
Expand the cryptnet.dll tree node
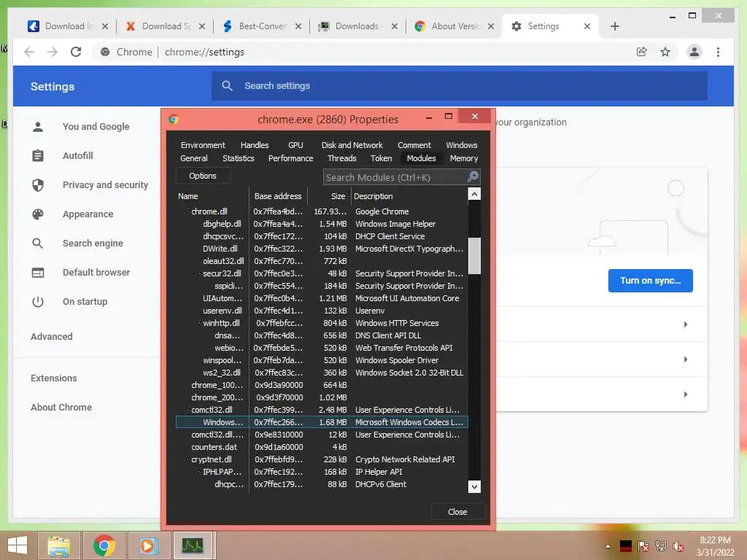186,459
